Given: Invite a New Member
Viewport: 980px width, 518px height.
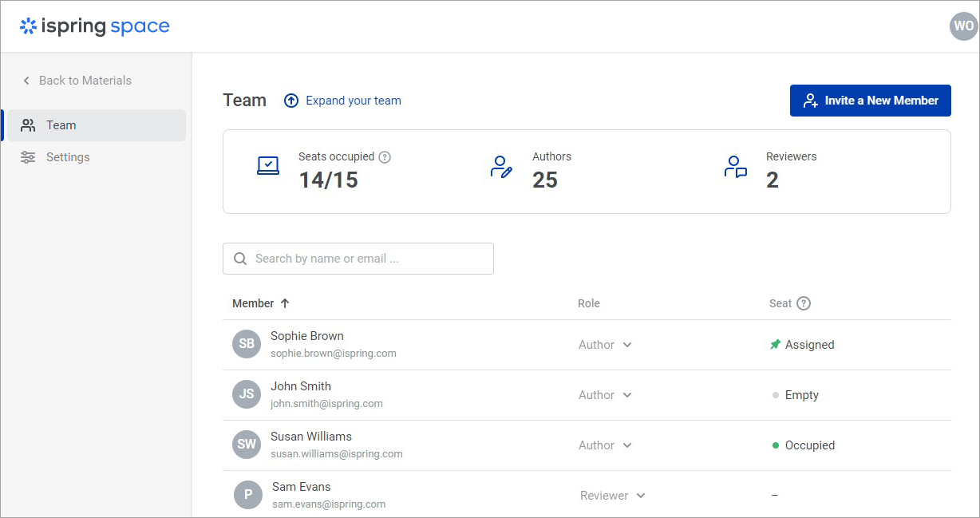Looking at the screenshot, I should pos(871,101).
